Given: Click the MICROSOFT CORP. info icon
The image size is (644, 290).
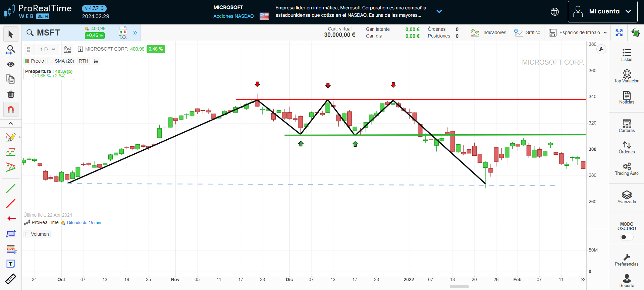Looking at the screenshot, I should [80, 49].
